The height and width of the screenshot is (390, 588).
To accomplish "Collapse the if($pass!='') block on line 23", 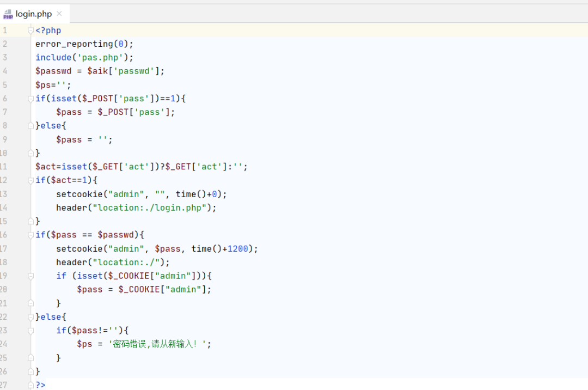I will 30,331.
